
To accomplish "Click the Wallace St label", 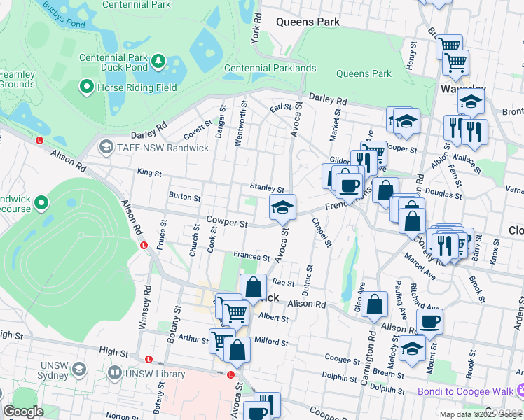I will (467, 164).
